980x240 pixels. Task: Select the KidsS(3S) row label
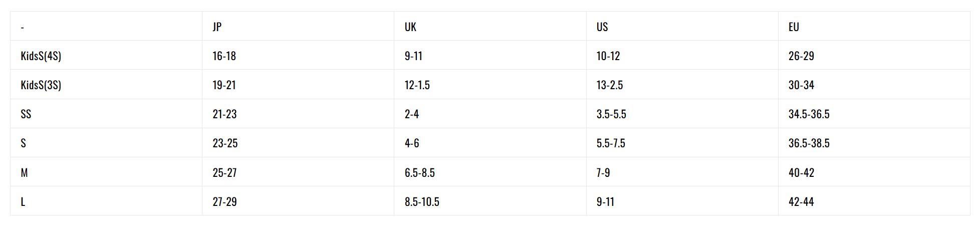point(41,85)
